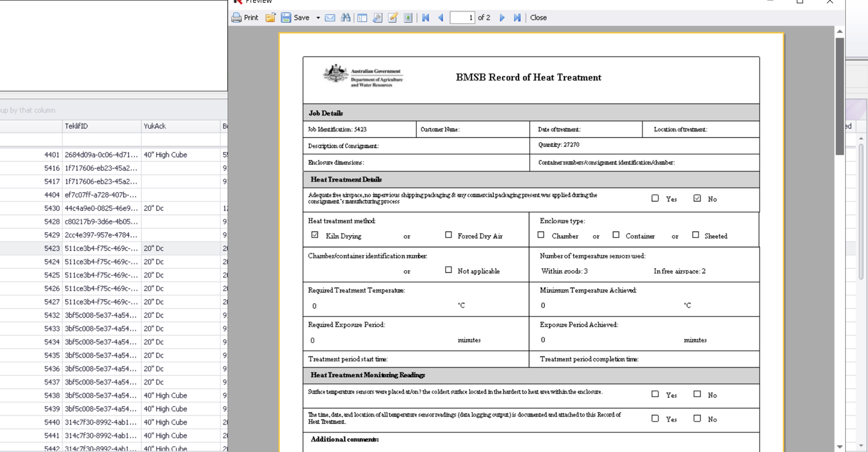Click the TeklifID column header

pos(102,126)
